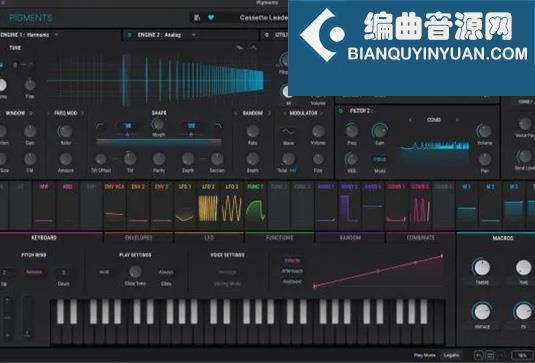Viewport: 535px width, 363px height.
Task: Click the Freq Mod Ratio knob
Action: pos(66,131)
